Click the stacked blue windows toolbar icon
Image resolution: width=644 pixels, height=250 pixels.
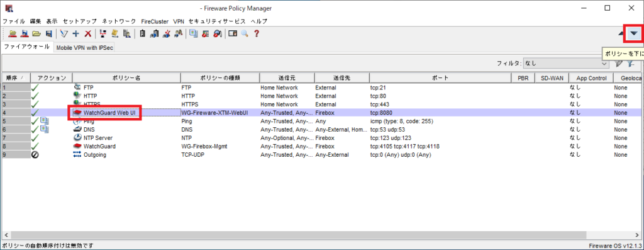[x=193, y=34]
